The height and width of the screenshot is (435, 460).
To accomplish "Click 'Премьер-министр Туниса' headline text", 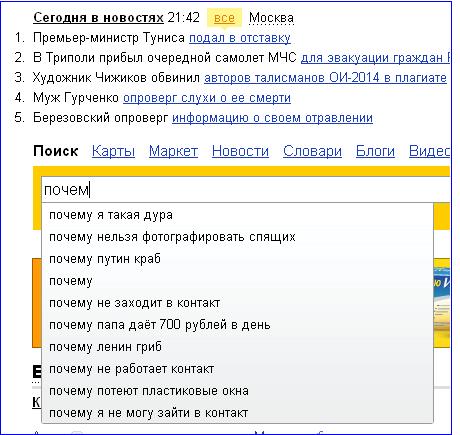I will [x=109, y=38].
